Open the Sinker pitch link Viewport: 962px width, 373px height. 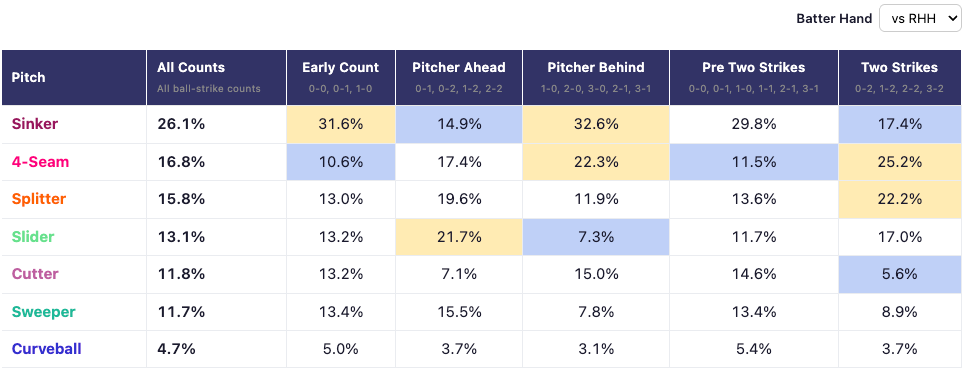[x=34, y=124]
